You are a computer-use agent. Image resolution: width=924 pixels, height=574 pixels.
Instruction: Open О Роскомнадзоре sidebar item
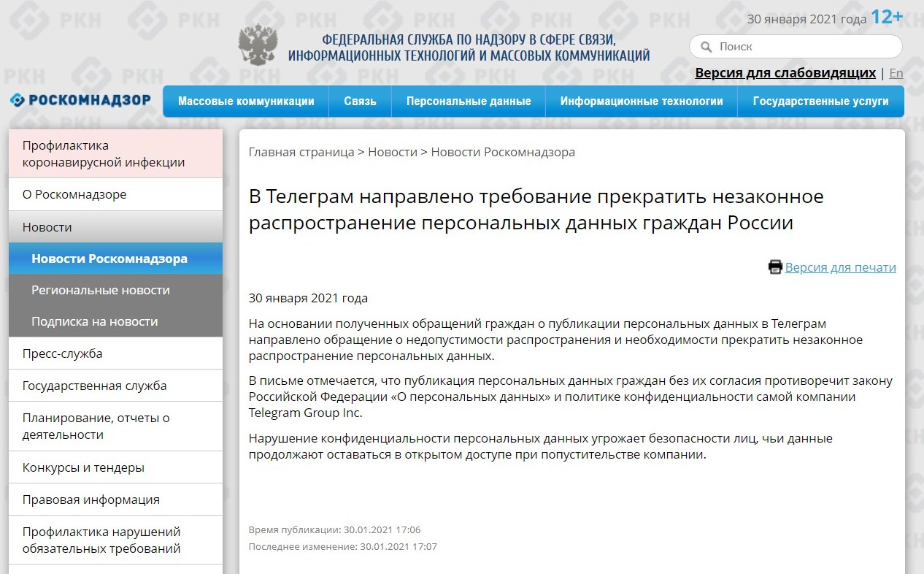tap(115, 194)
